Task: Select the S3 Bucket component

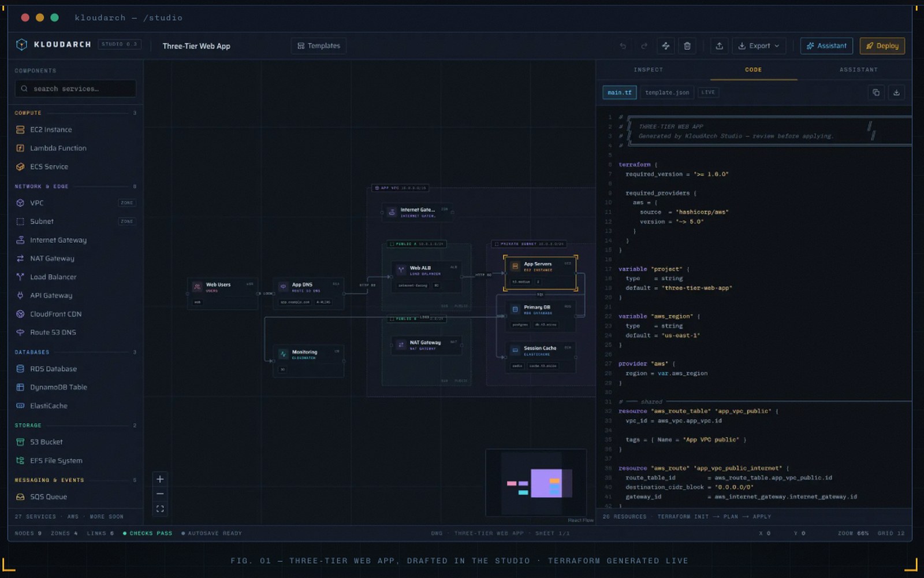Action: click(76, 442)
